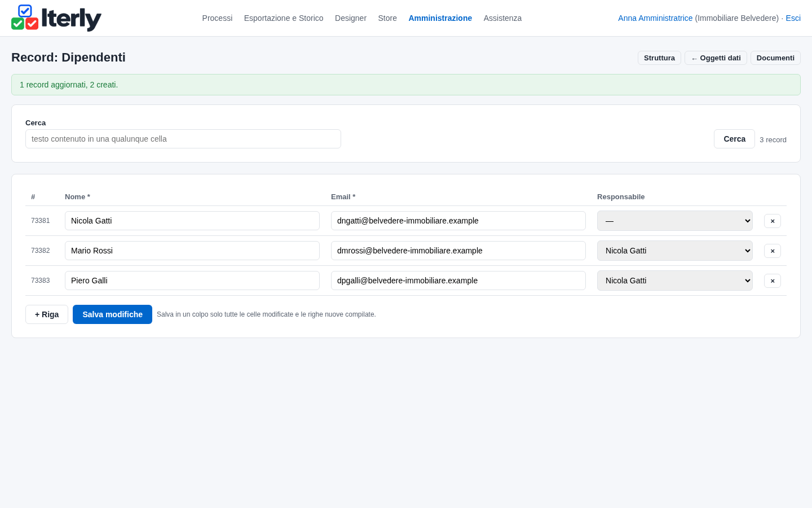Click the Nome column header
This screenshot has height=508, width=812.
[x=77, y=197]
